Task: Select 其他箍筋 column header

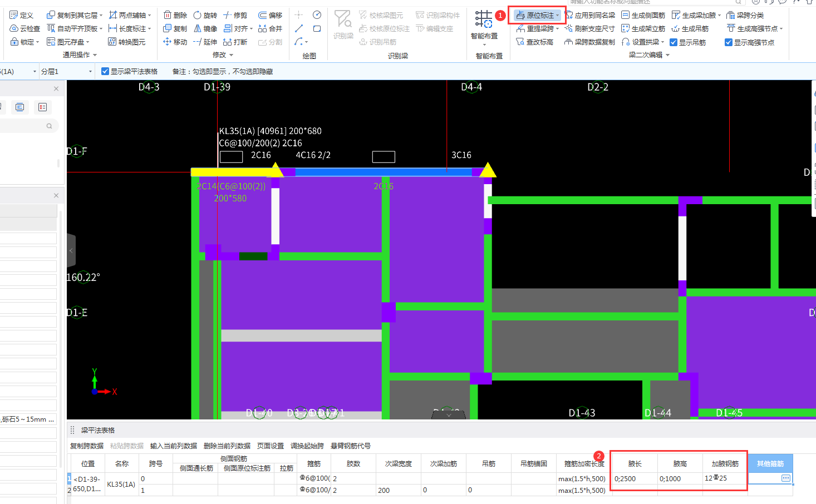Action: [770, 463]
